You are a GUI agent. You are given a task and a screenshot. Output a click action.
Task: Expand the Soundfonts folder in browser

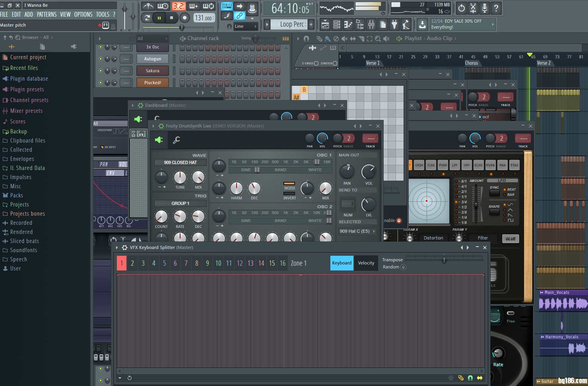(23, 250)
